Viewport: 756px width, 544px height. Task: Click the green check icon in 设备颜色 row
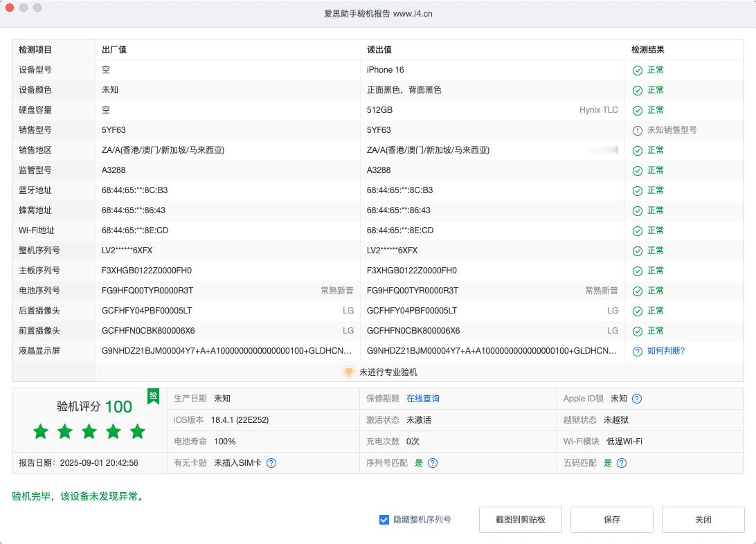pos(638,91)
